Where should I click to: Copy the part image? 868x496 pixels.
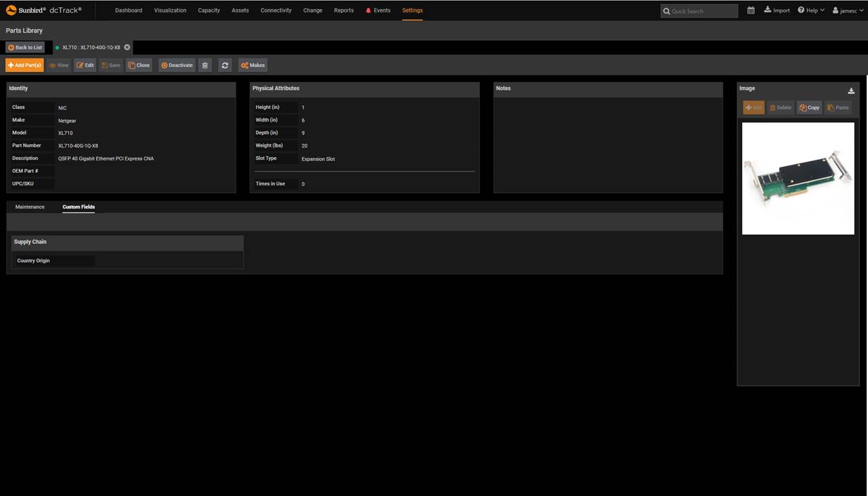pyautogui.click(x=809, y=107)
